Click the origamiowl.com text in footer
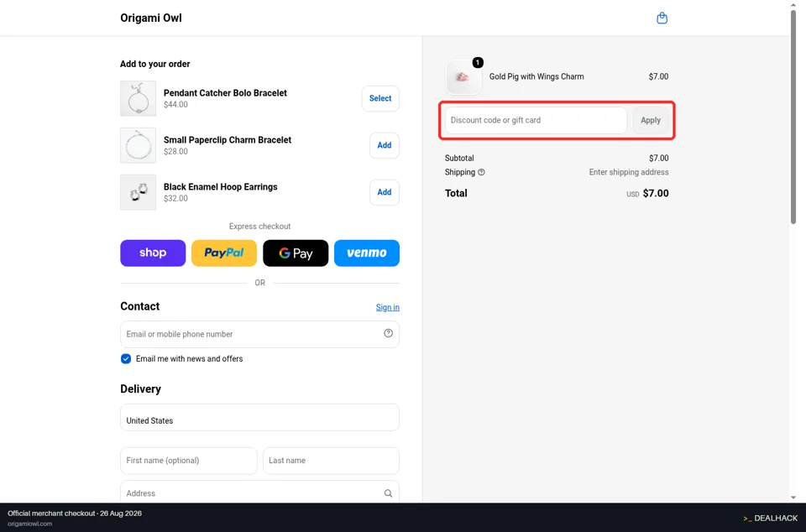 30,524
